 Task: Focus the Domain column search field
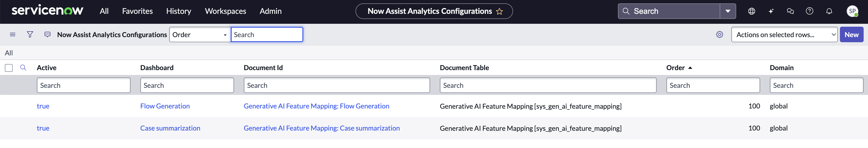pos(816,85)
